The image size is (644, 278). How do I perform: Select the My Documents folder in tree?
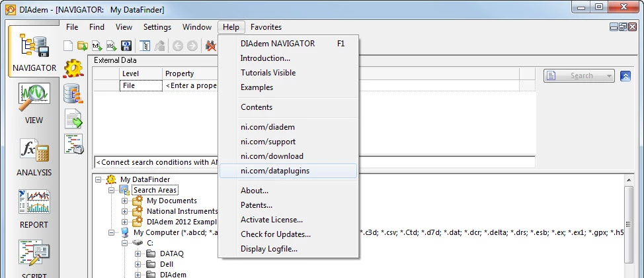tap(172, 201)
